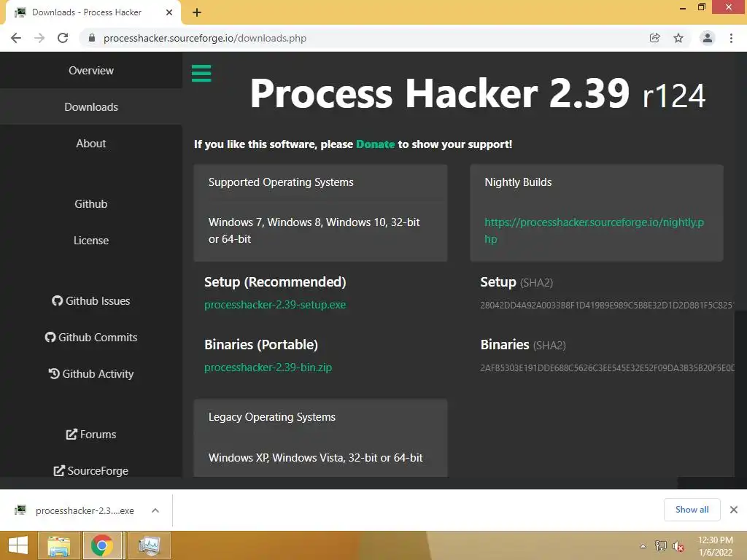Open SourceForge external link
The height and width of the screenshot is (560, 747).
coord(91,470)
